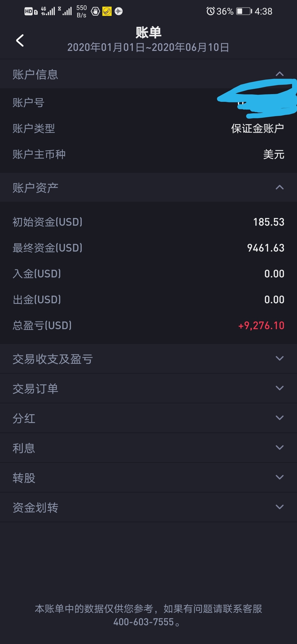Image resolution: width=297 pixels, height=644 pixels.
Task: Collapse the 账户资产 section chevron
Action: tap(279, 187)
